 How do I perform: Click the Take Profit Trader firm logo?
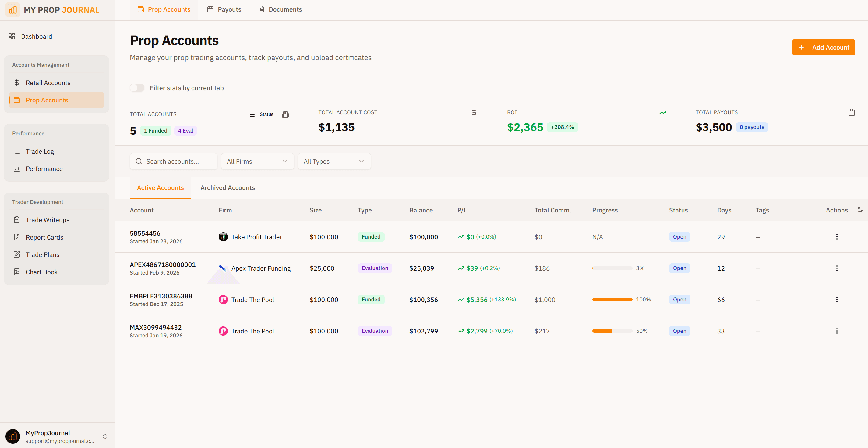tap(223, 237)
